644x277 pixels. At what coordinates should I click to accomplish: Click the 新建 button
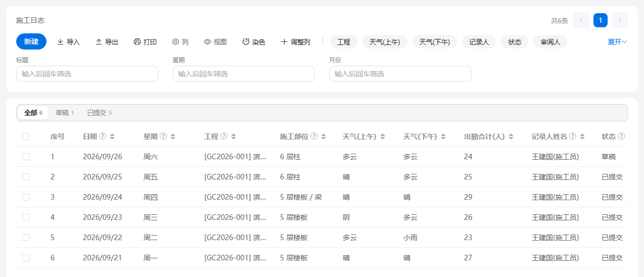point(31,41)
